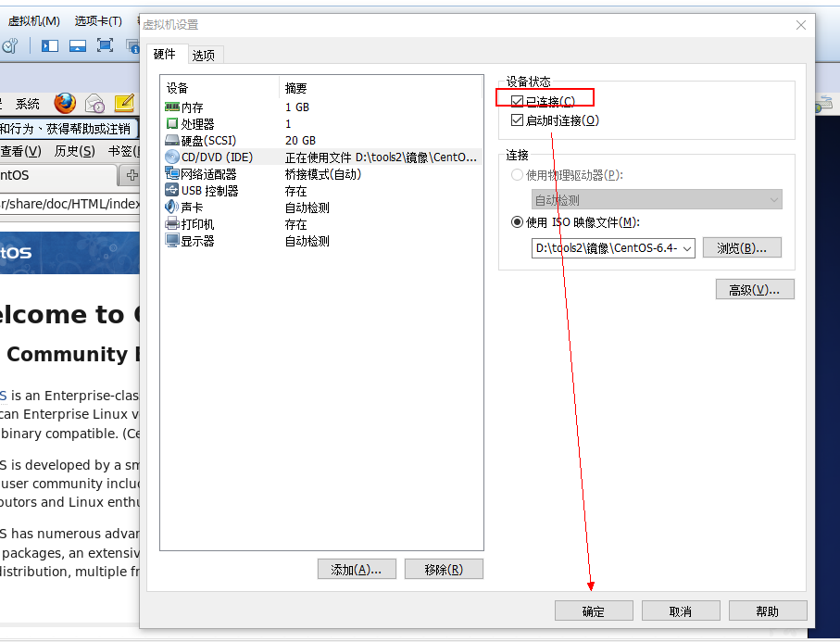
Task: Open the 虚拟机(M) menu
Action: coord(33,21)
